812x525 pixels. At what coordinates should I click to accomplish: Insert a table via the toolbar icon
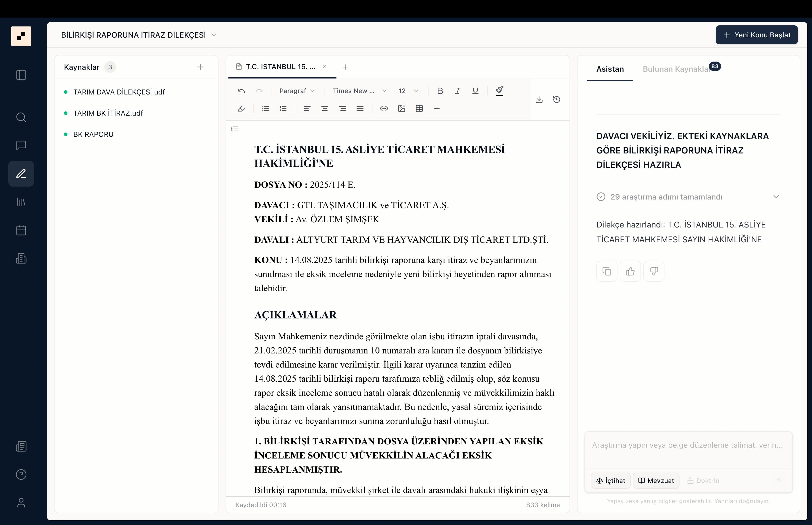419,108
